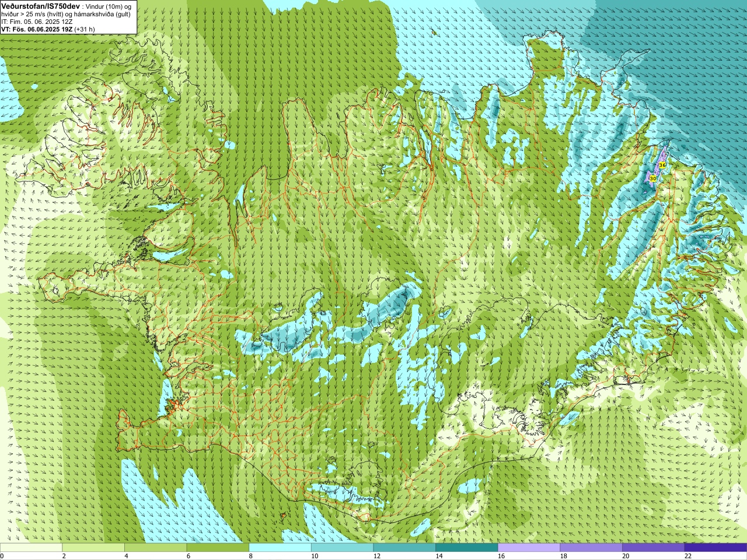Select the 18–20 m/s purple legend swatch
The image size is (747, 560).
coord(591,548)
